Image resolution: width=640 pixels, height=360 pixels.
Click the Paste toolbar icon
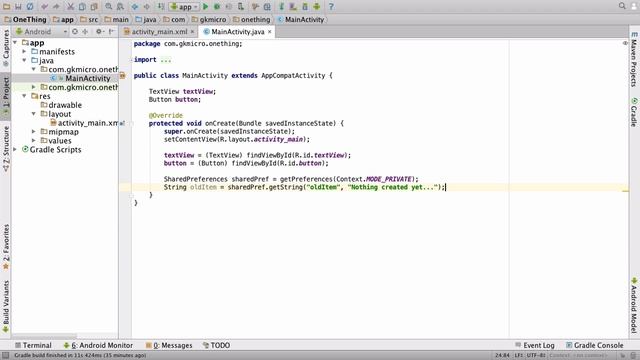(94, 7)
